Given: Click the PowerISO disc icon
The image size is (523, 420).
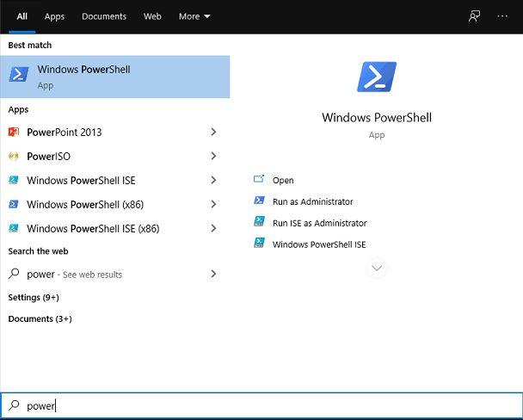Looking at the screenshot, I should click(14, 156).
